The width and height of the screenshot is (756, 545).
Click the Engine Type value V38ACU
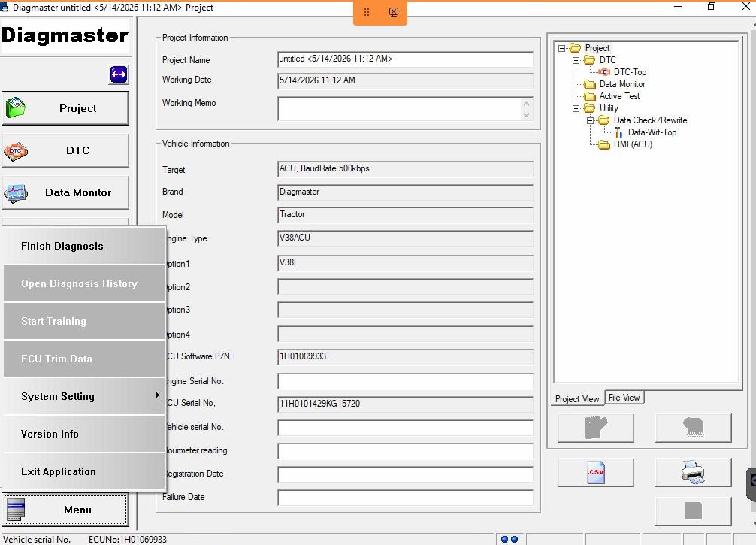(406, 238)
